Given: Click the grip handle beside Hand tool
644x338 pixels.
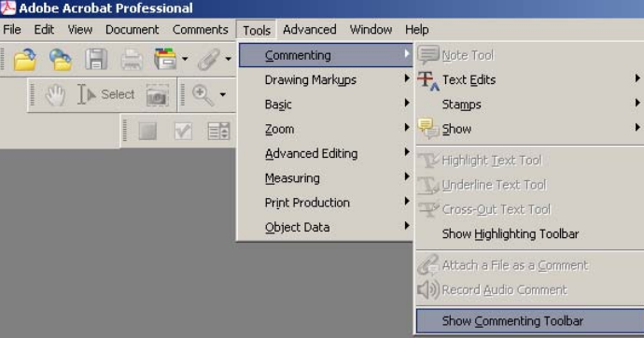Looking at the screenshot, I should tap(33, 95).
